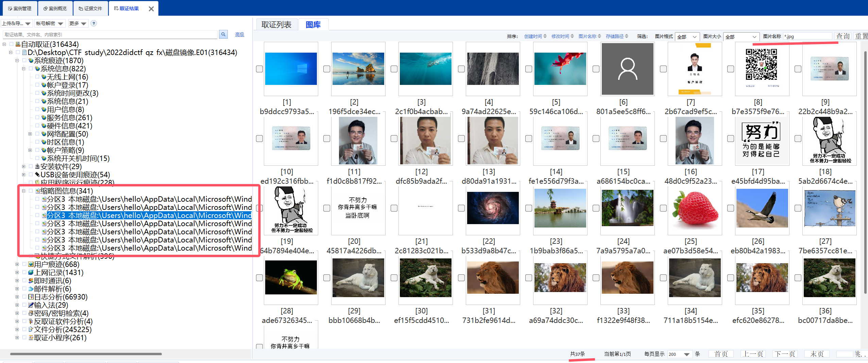Click the 查询 query button

(843, 36)
